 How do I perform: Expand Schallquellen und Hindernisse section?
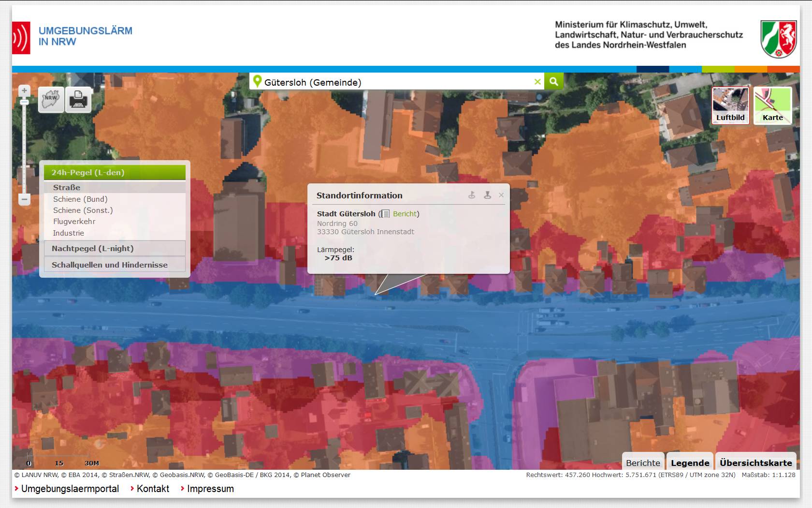pyautogui.click(x=115, y=265)
